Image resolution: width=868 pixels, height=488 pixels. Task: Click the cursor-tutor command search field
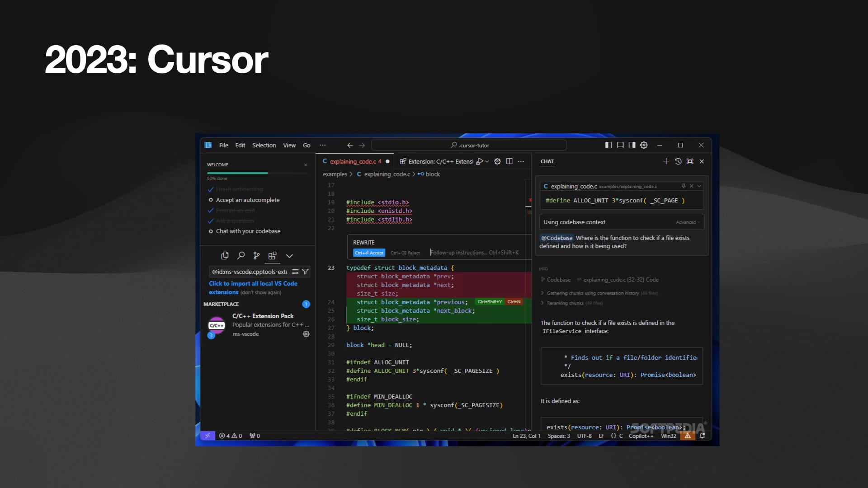(469, 145)
